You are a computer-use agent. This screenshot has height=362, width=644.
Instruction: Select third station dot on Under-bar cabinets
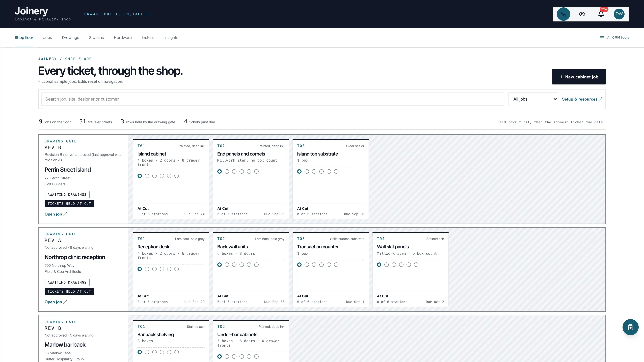click(234, 356)
